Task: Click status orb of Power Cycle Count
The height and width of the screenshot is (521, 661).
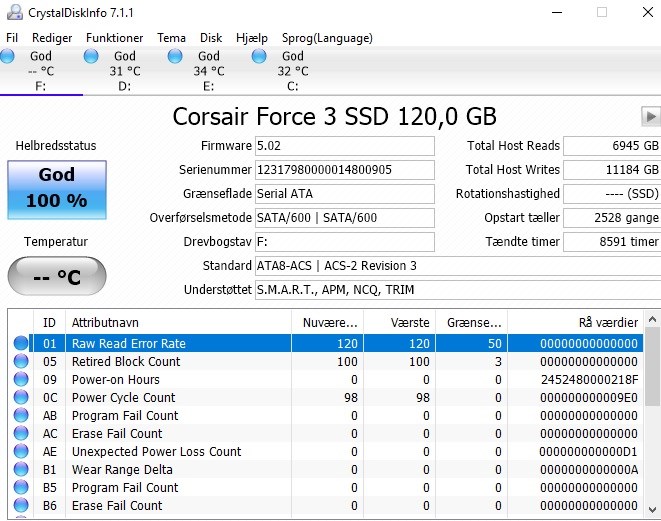Action: [21, 397]
